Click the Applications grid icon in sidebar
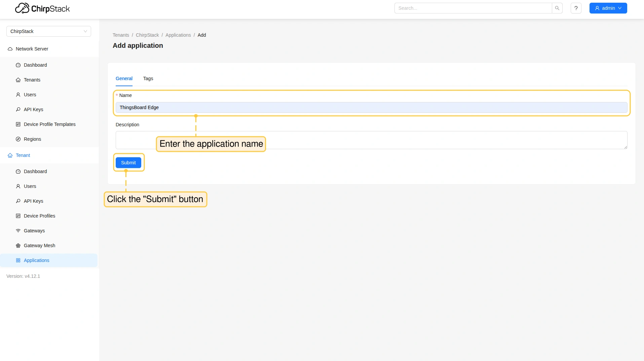This screenshot has height=361, width=644. pyautogui.click(x=18, y=260)
